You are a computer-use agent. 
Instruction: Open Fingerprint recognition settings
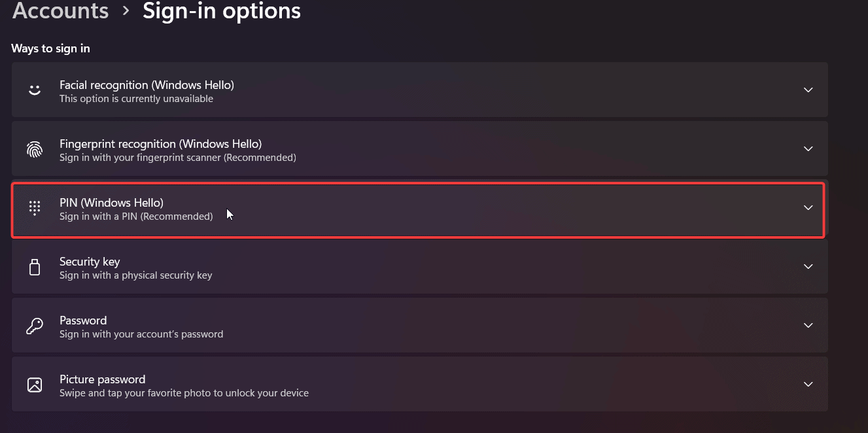[419, 148]
